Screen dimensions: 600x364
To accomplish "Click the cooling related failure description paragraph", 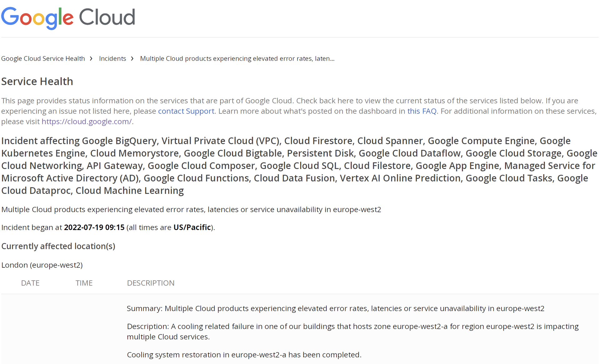I will pos(353,332).
